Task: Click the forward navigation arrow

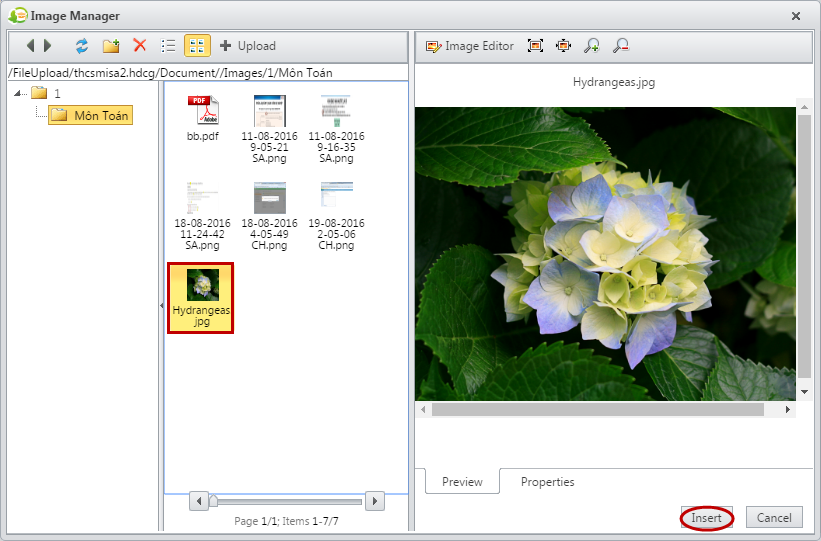Action: pos(47,46)
